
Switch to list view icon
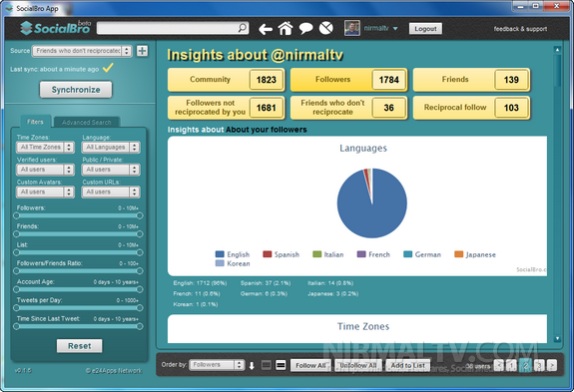pyautogui.click(x=281, y=365)
